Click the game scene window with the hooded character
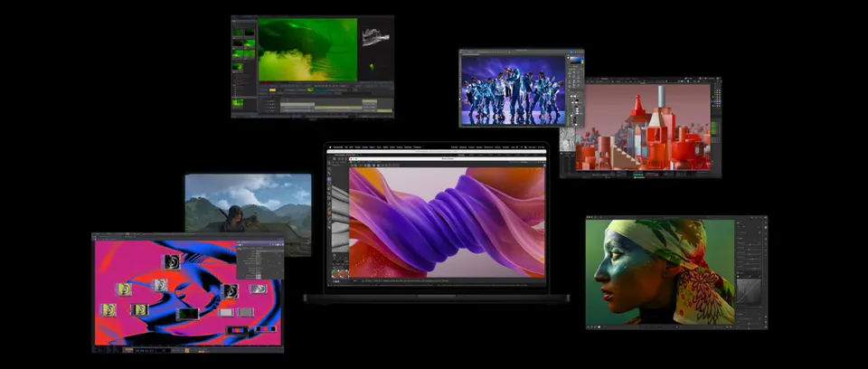868x369 pixels. tap(248, 203)
